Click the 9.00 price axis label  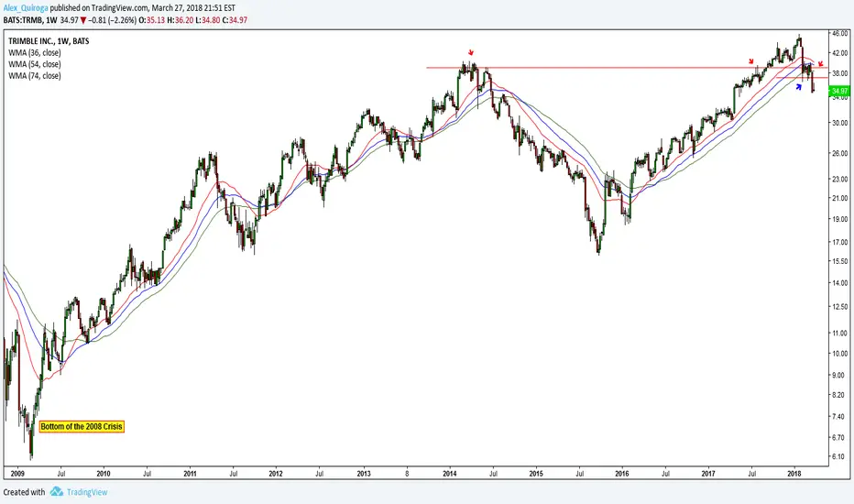coord(840,375)
